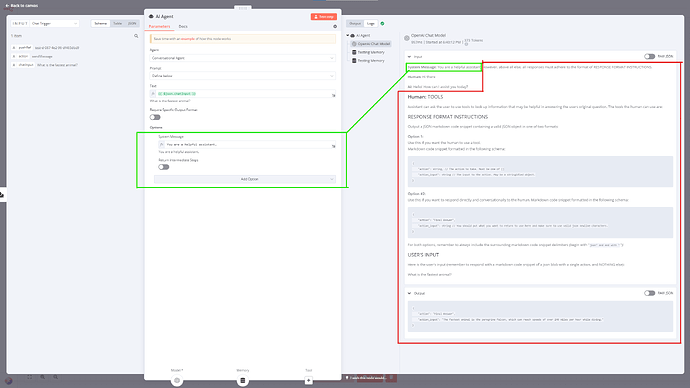Viewport: 690px width, 388px height.
Task: Click the fit-to-view canvas icon
Action: click(29, 377)
